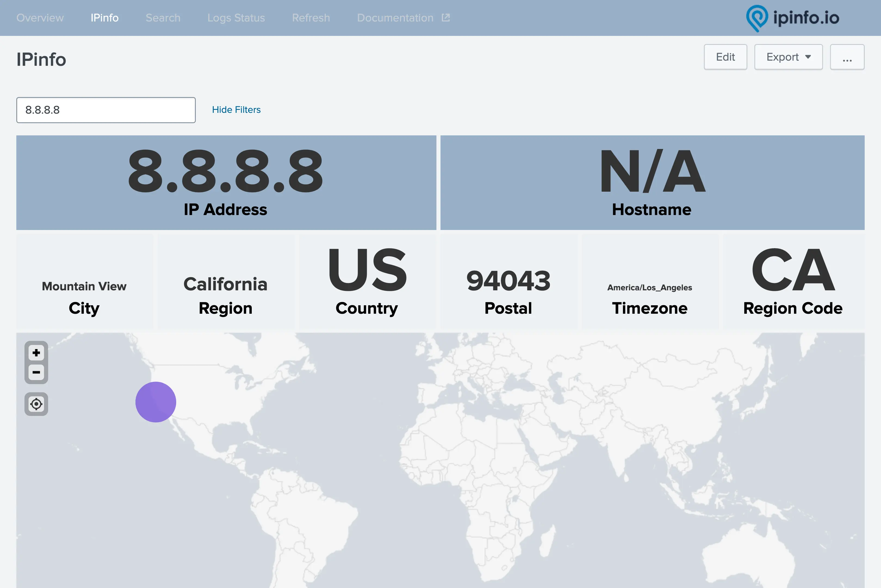Expand the Export menu chevron
The width and height of the screenshot is (881, 588).
click(x=808, y=57)
